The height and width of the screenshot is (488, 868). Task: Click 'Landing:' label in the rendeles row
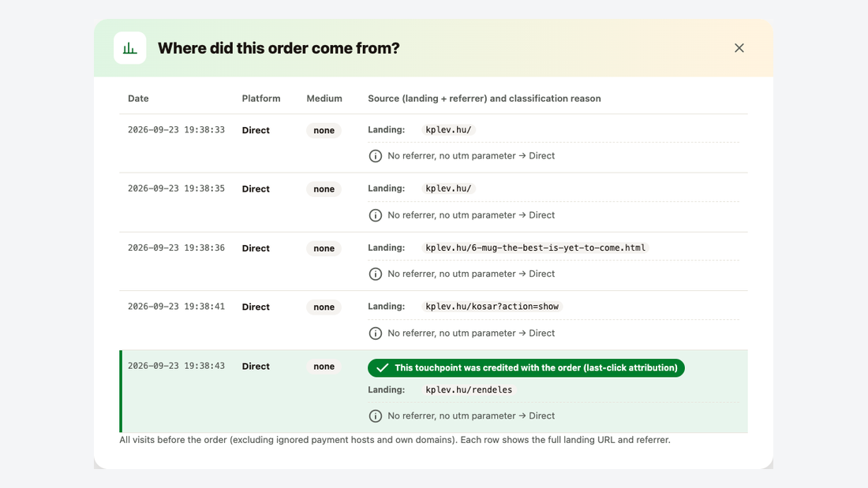tap(387, 390)
